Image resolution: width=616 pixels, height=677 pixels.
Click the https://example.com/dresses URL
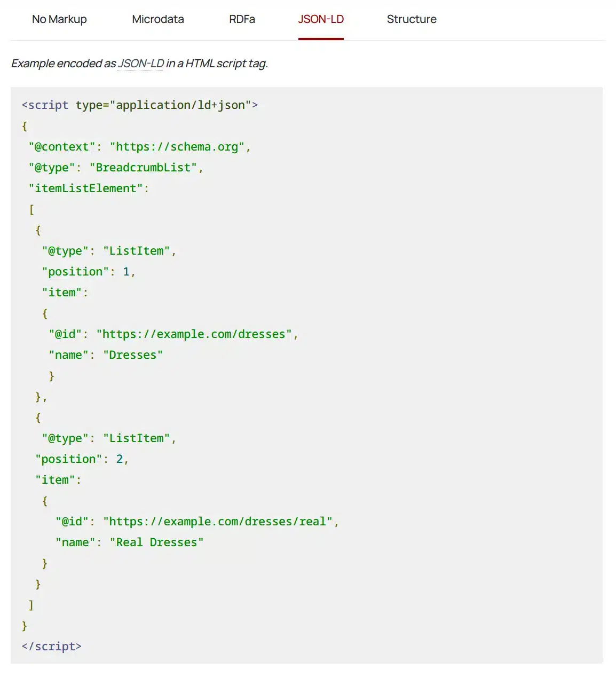pyautogui.click(x=194, y=334)
